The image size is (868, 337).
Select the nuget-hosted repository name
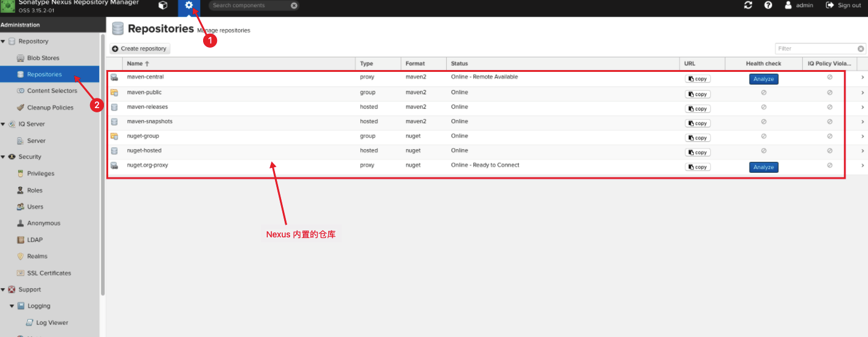144,150
